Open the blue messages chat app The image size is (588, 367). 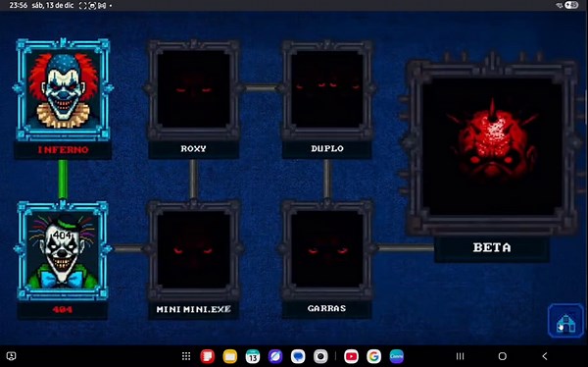tap(298, 356)
